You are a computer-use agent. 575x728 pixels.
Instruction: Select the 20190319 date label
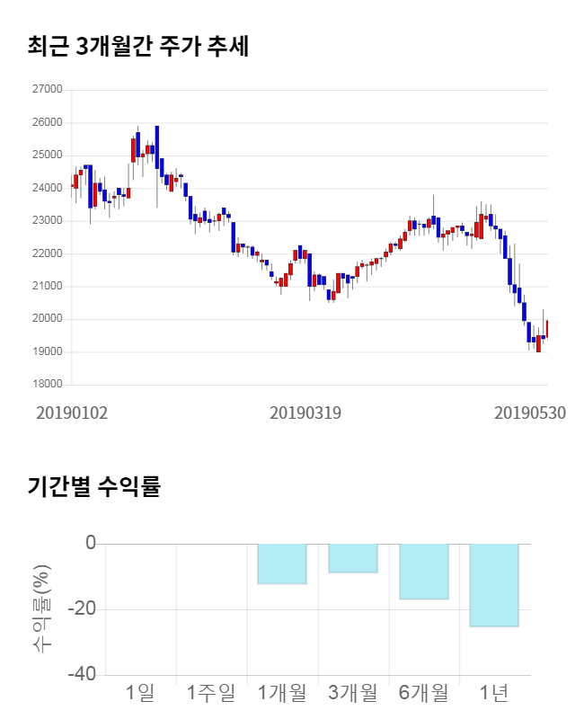(305, 413)
